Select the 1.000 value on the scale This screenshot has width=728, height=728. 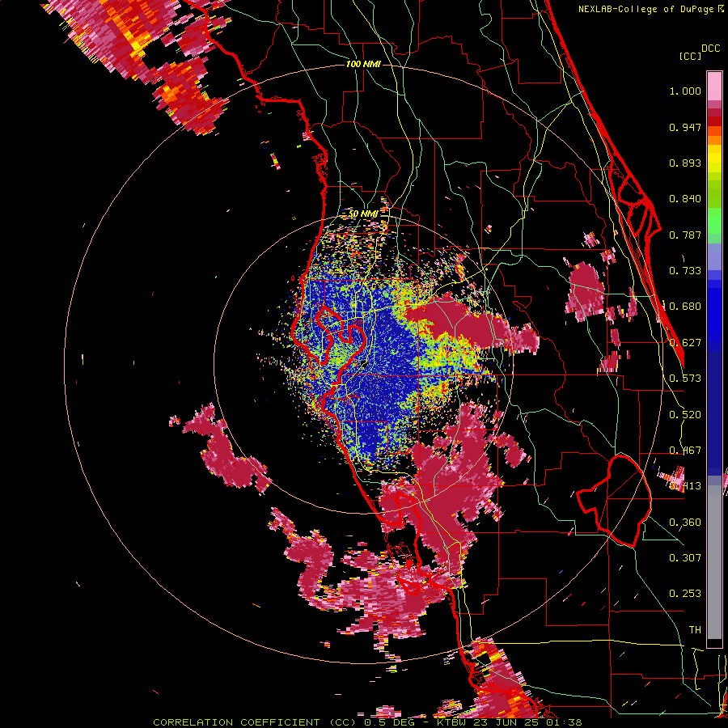[685, 91]
